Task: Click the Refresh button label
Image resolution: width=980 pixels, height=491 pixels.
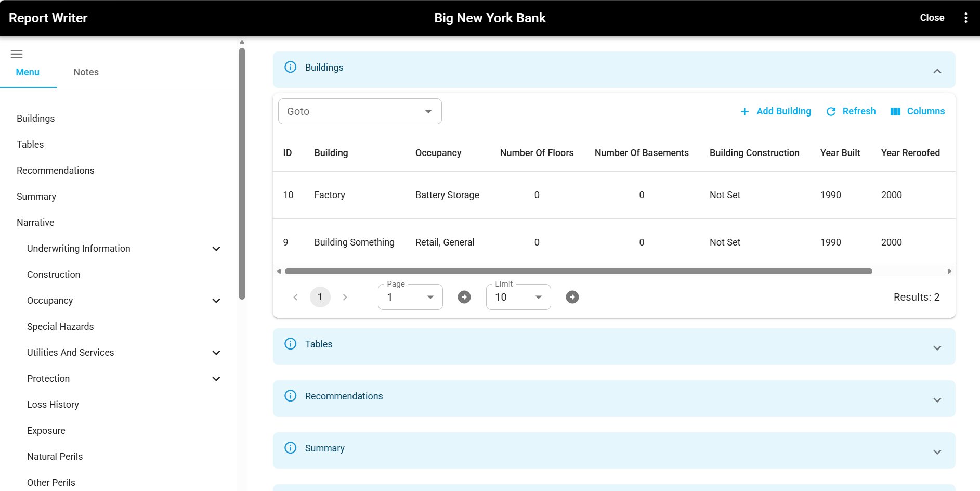Action: pyautogui.click(x=859, y=111)
